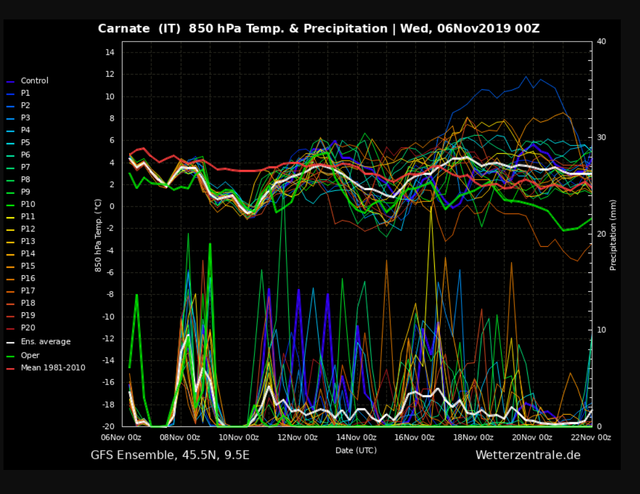640x494 pixels.
Task: Click the value -18 on the temperature axis
Action: (x=109, y=405)
